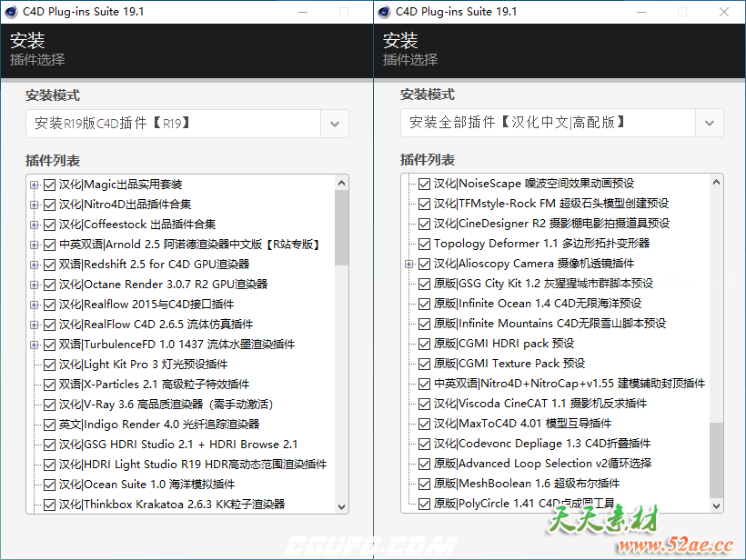This screenshot has width=746, height=560.
Task: Expand the 汉化|Magic出品实用套装 tree node
Action: point(35,185)
